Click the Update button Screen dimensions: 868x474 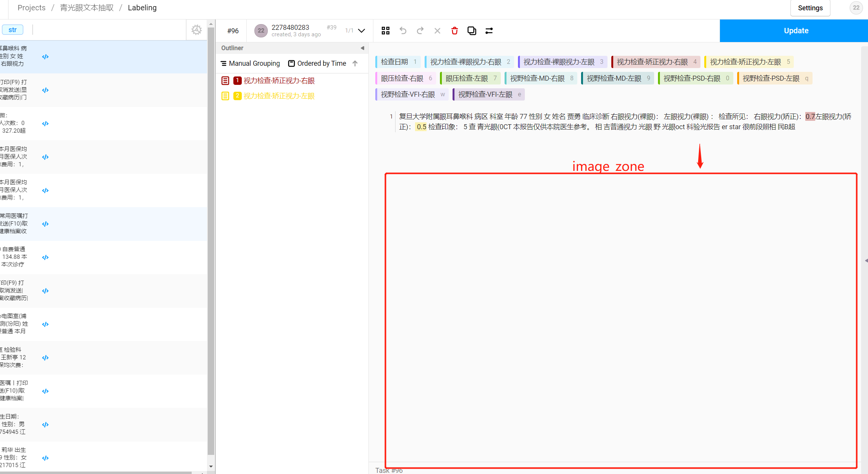pos(795,31)
